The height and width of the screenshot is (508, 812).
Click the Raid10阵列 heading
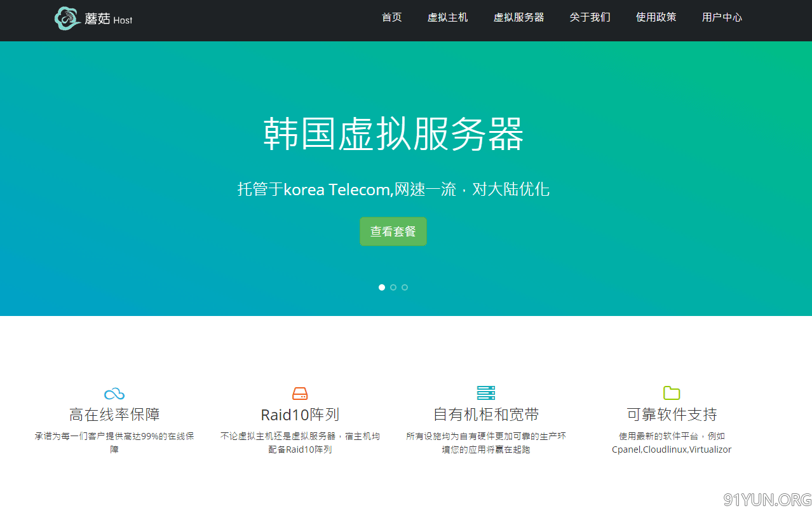tap(300, 415)
